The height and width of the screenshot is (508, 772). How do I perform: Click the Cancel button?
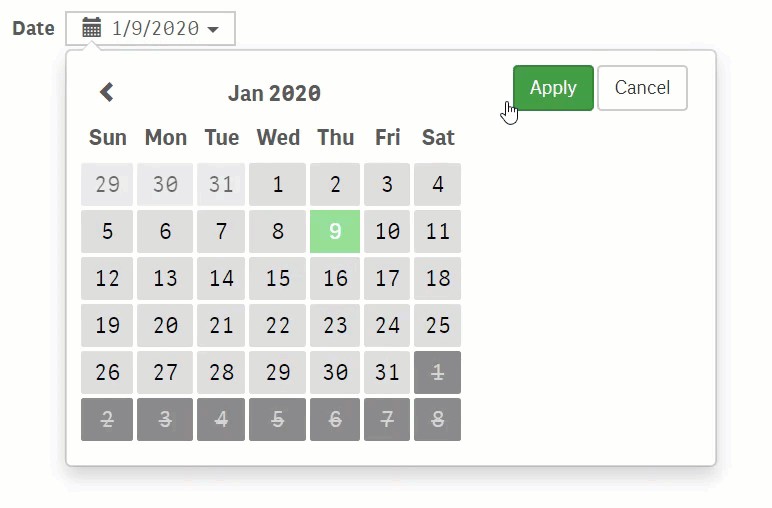(x=642, y=88)
